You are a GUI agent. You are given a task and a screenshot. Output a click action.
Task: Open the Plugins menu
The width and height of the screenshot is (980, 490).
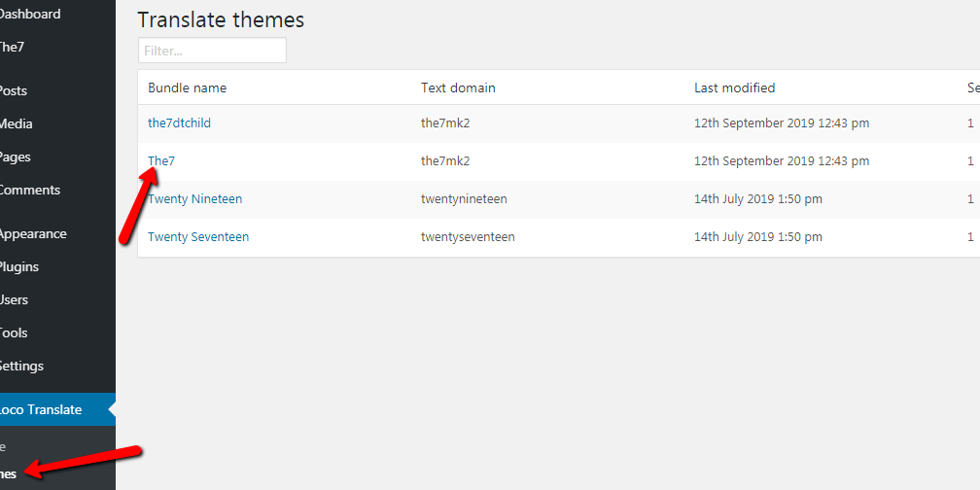click(19, 267)
